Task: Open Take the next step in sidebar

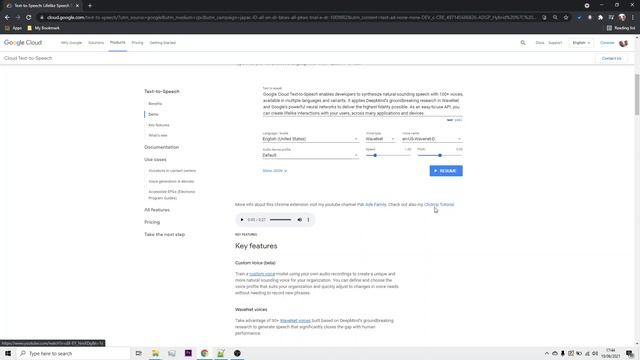Action: [x=164, y=234]
